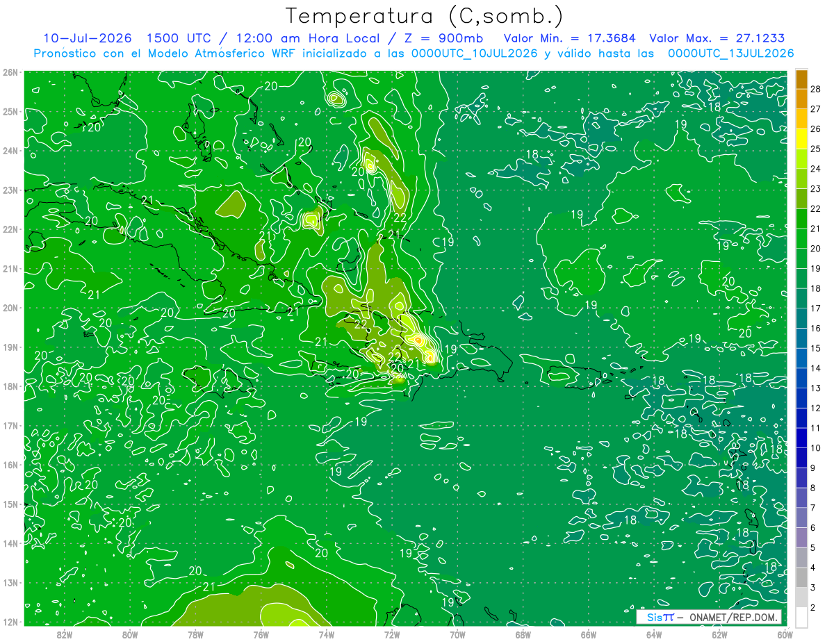Viewport: 834px width, 644px height.
Task: Click the "14N" latitude axis label
Action: tap(10, 543)
